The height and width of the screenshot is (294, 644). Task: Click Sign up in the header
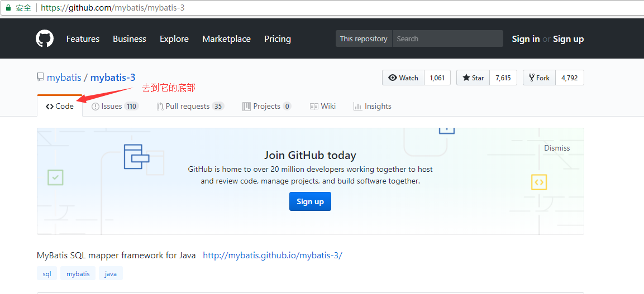pyautogui.click(x=568, y=39)
